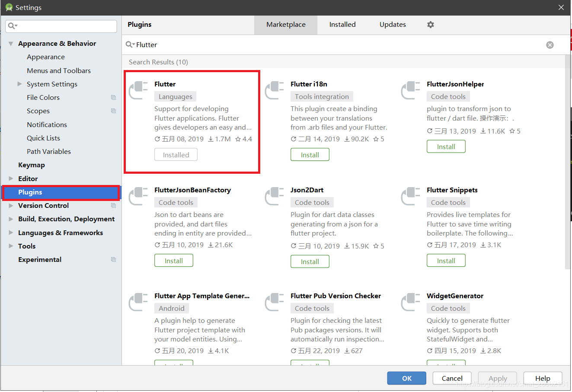Click the project-level icon beside File Colors

113,98
